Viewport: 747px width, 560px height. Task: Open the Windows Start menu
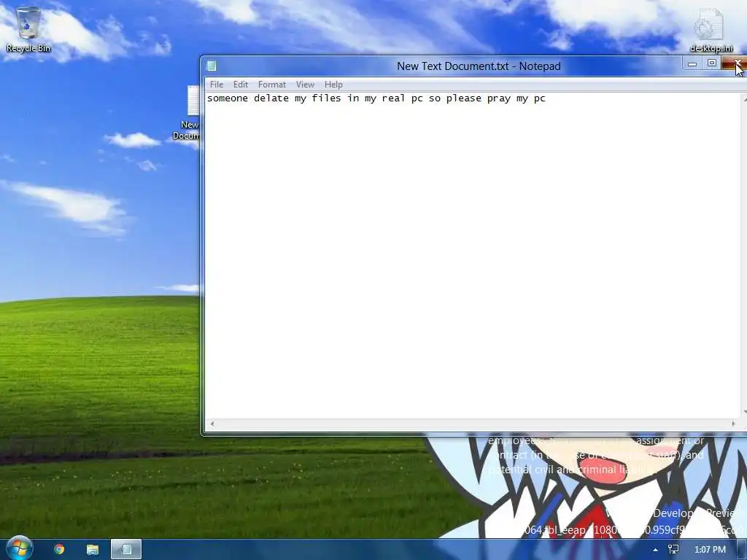tap(19, 548)
